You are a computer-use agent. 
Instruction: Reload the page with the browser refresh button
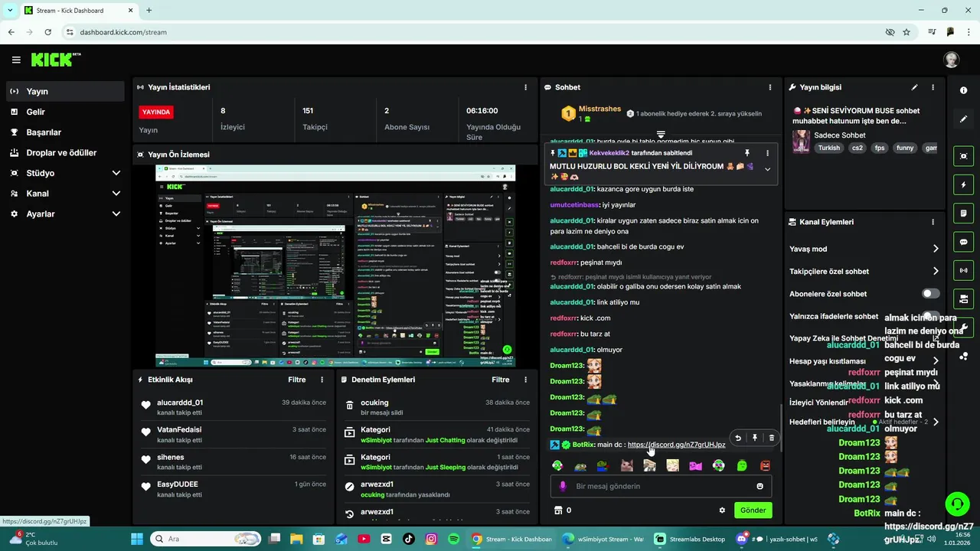[48, 32]
